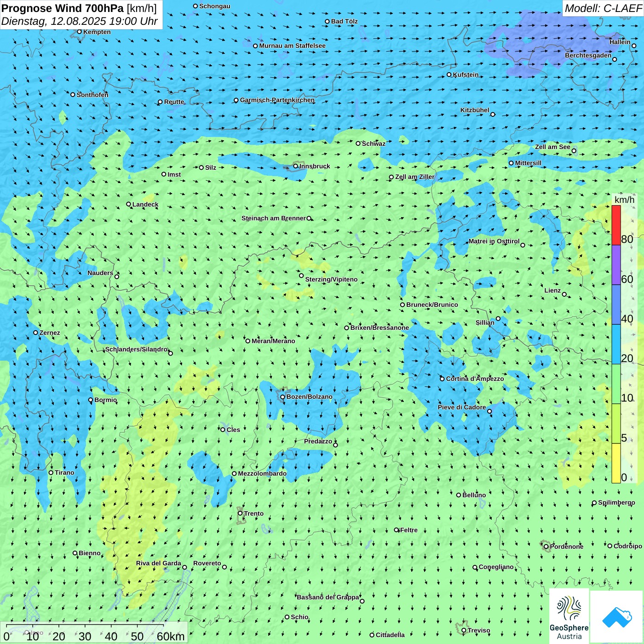Click the purple 60 km/h legend color
The image size is (644, 644).
[x=616, y=265]
